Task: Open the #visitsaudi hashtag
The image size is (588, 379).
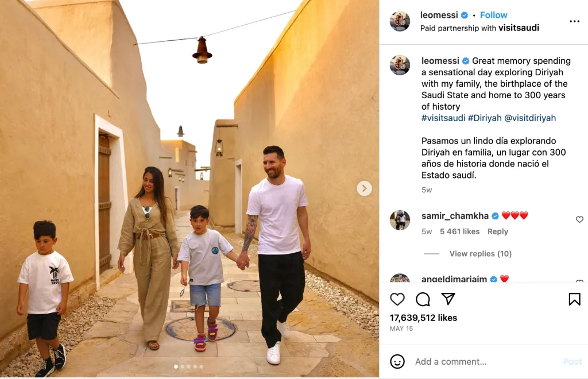Action: pyautogui.click(x=443, y=118)
